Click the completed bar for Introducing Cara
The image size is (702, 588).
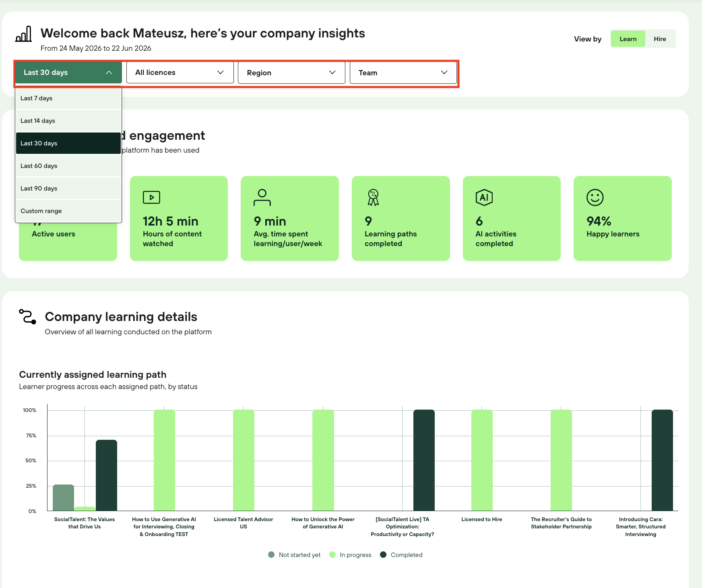(x=662, y=460)
